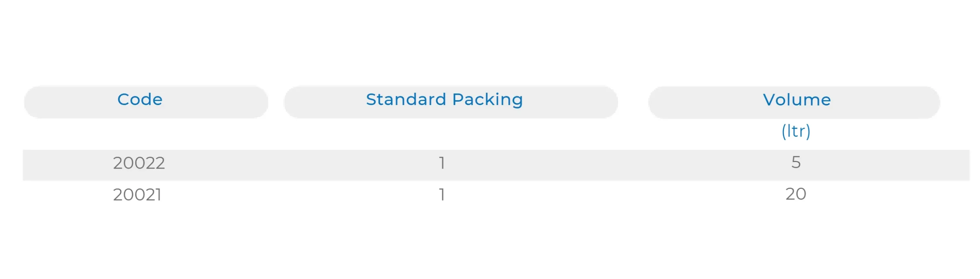980x279 pixels.
Task: Click the Code column header
Action: coord(140,100)
